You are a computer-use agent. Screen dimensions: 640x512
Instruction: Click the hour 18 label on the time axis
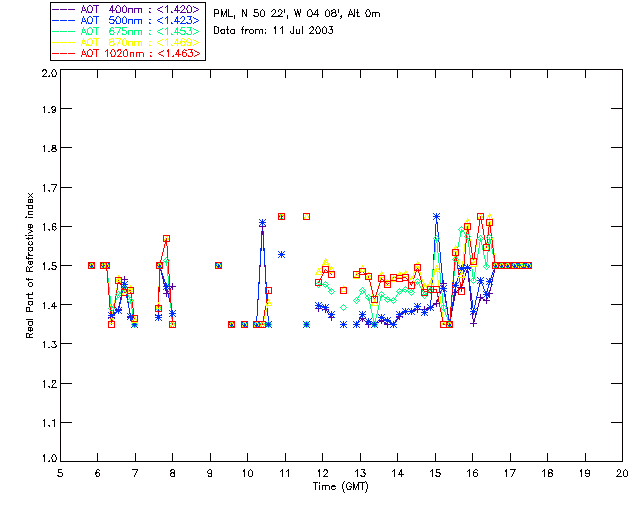pyautogui.click(x=547, y=473)
